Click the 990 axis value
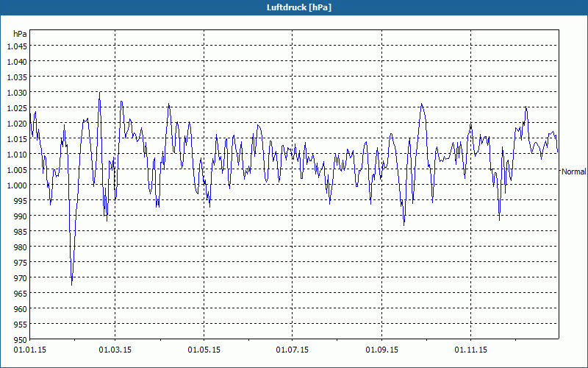This screenshot has width=588, height=368. pos(21,216)
